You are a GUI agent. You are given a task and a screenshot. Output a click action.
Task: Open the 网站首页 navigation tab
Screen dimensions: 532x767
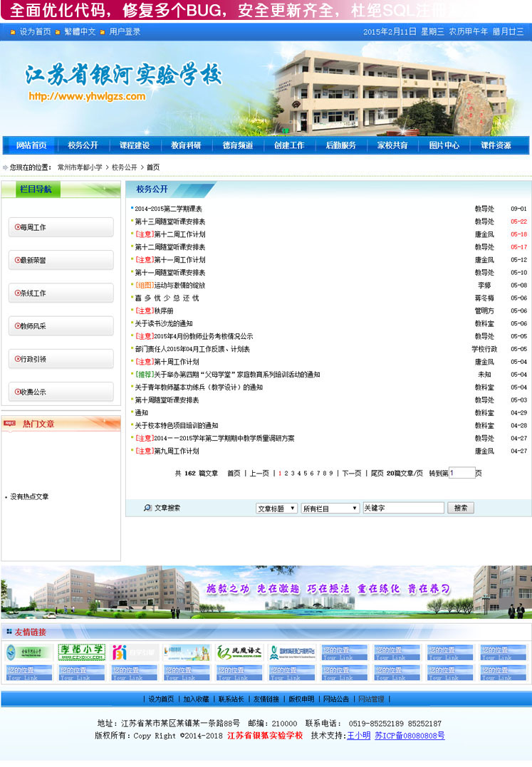31,145
